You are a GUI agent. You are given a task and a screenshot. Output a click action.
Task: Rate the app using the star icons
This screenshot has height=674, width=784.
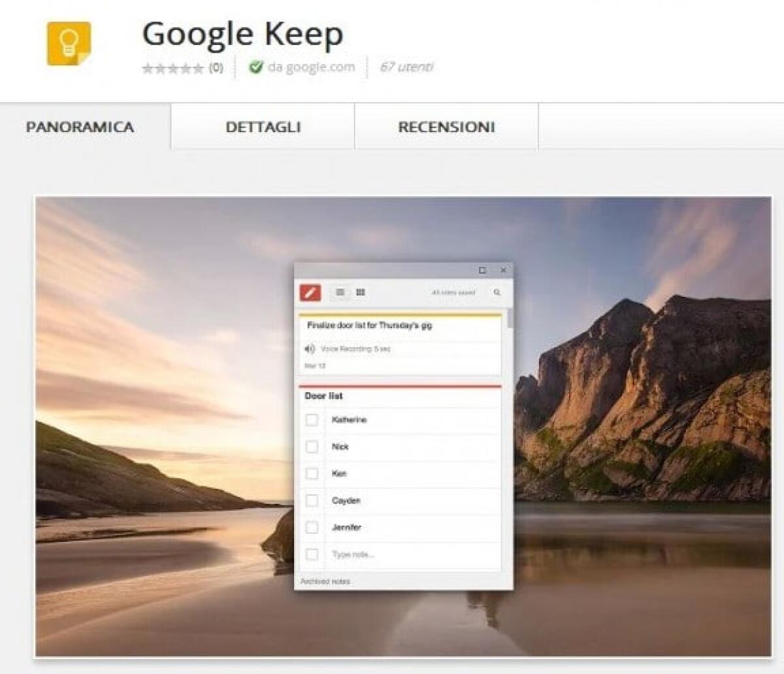coord(172,66)
